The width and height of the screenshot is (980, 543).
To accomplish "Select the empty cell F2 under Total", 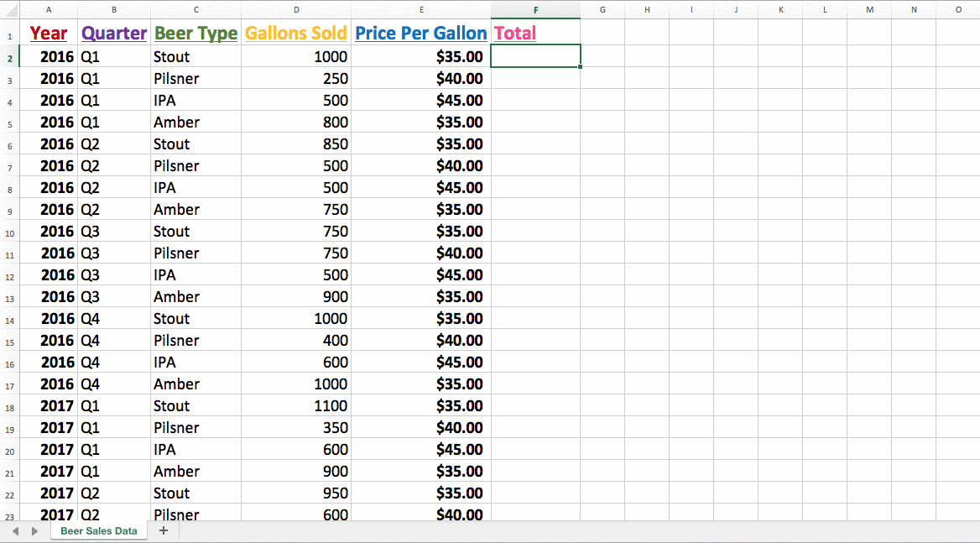I will coord(535,56).
